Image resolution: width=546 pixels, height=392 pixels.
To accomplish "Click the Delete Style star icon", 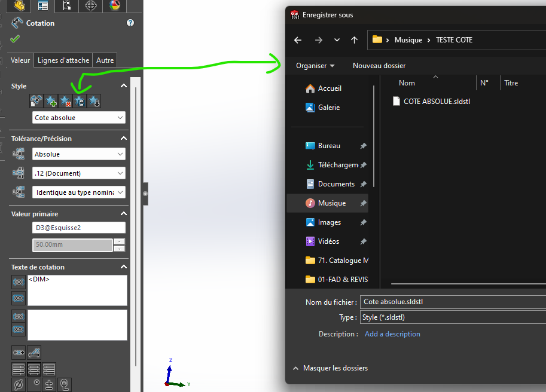I will pos(65,102).
